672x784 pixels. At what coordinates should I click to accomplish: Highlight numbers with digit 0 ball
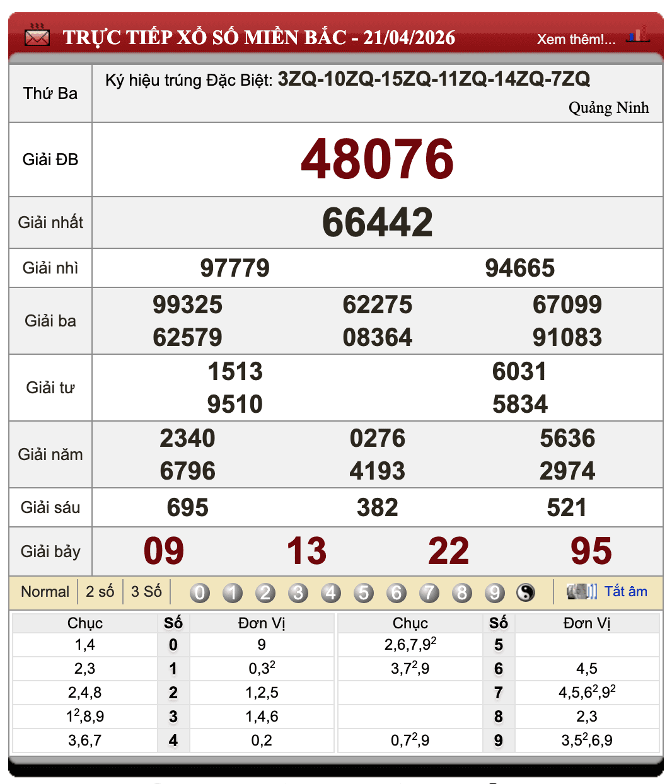coord(200,592)
